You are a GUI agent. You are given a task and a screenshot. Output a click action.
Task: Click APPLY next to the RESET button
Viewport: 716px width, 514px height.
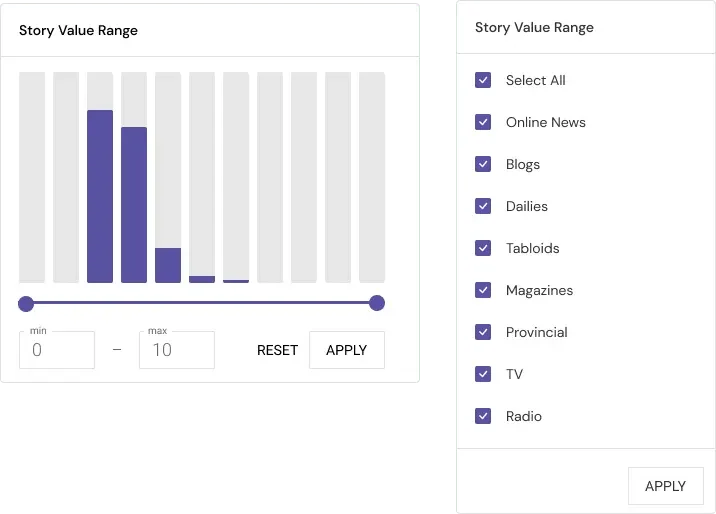click(346, 350)
